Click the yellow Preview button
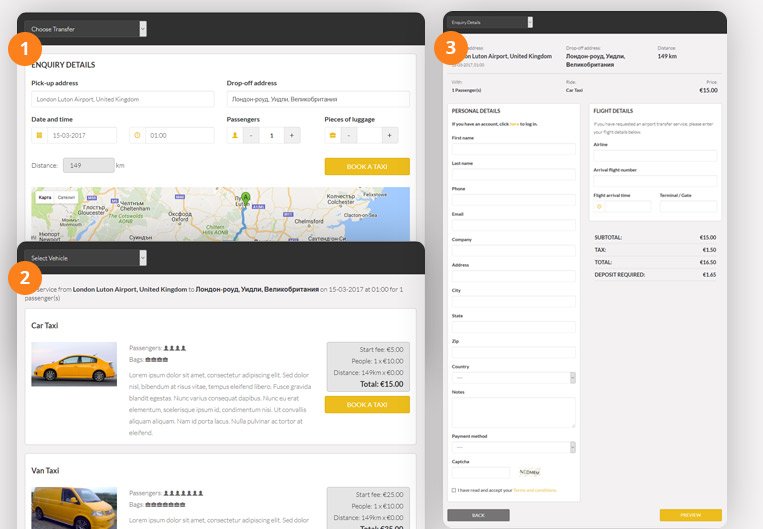The height and width of the screenshot is (529, 763). [x=690, y=515]
